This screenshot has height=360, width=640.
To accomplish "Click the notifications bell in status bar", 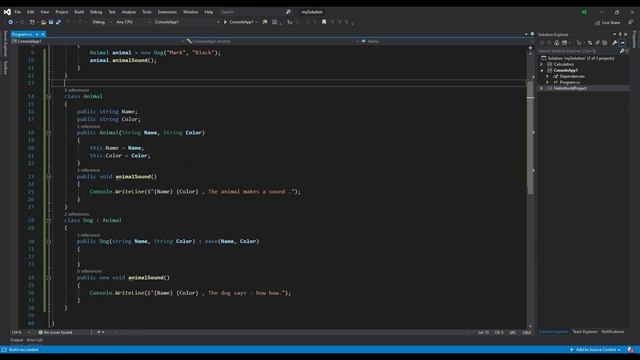I will (x=631, y=350).
